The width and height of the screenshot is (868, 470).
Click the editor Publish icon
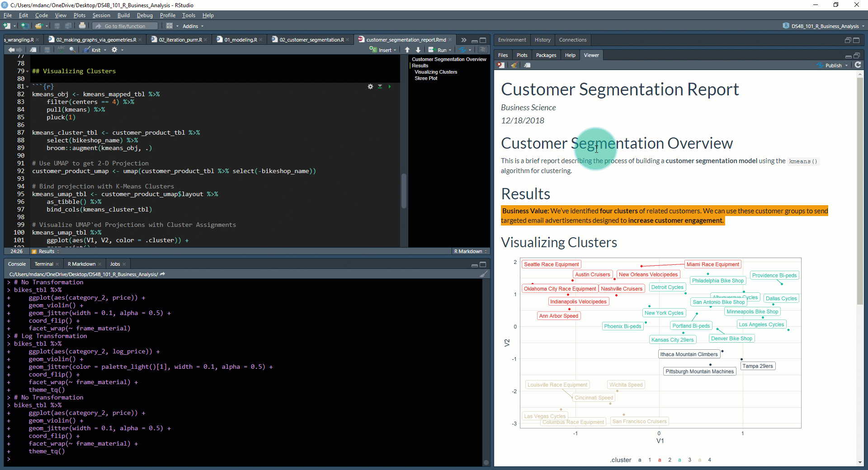(462, 50)
